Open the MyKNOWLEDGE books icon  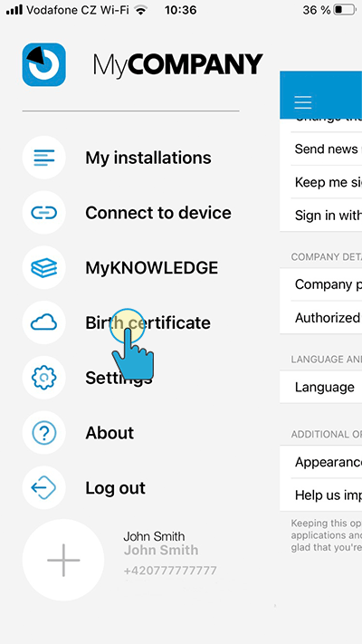pyautogui.click(x=44, y=268)
